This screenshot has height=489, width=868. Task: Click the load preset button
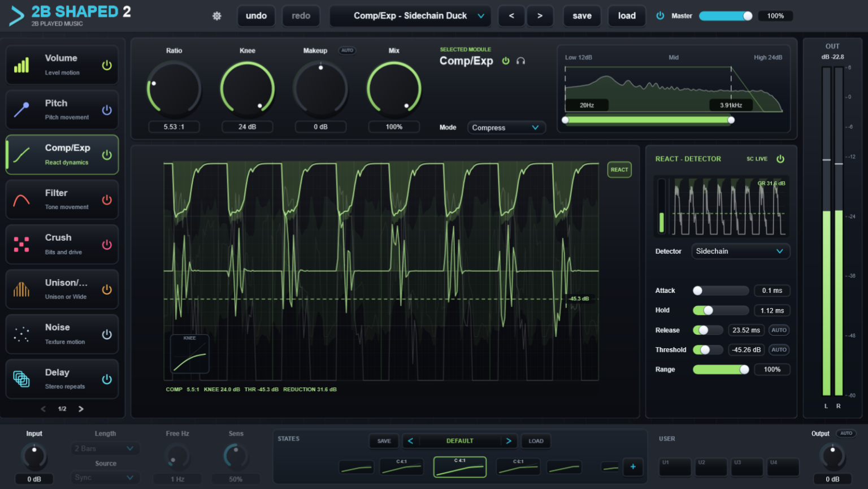[x=627, y=16]
